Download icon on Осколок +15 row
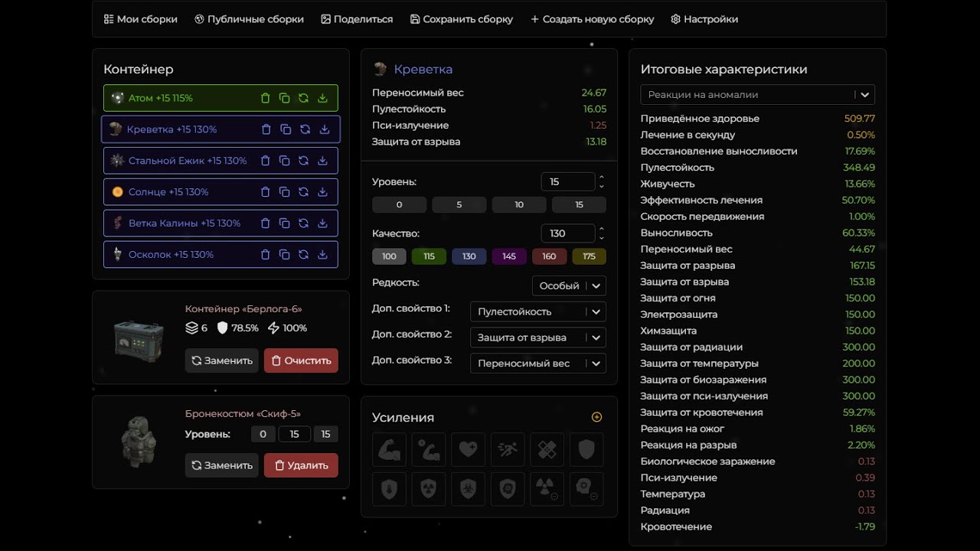Image resolution: width=980 pixels, height=551 pixels. pos(322,255)
